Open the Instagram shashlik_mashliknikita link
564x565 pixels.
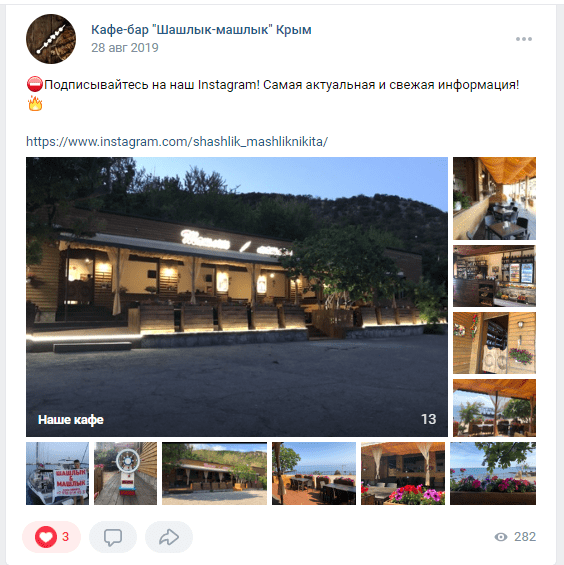click(x=177, y=142)
